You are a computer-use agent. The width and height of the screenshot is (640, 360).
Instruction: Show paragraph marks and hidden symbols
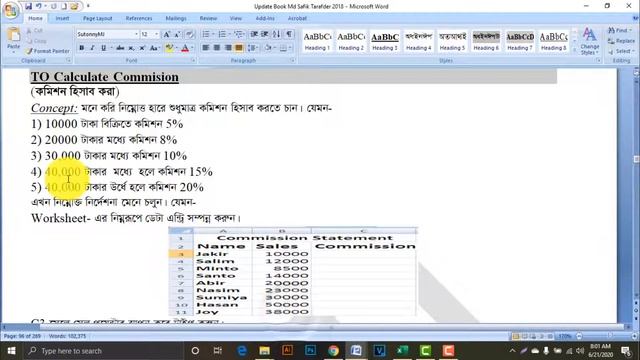(x=289, y=34)
